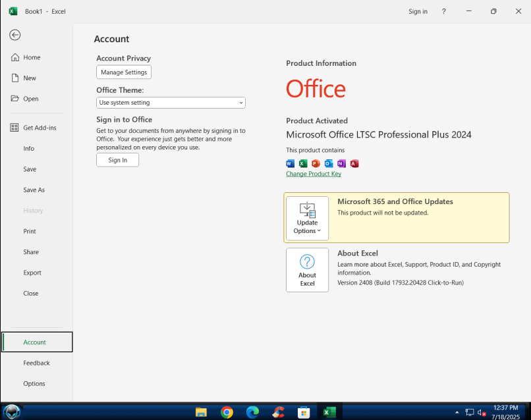Click the Change Product Key link
Screen dimensions: 531x420
tap(314, 174)
